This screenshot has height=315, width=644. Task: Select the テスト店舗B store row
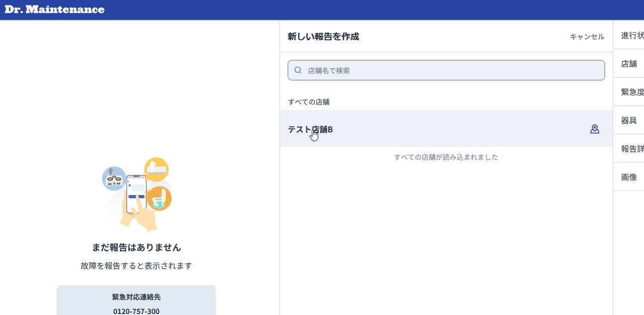click(446, 129)
